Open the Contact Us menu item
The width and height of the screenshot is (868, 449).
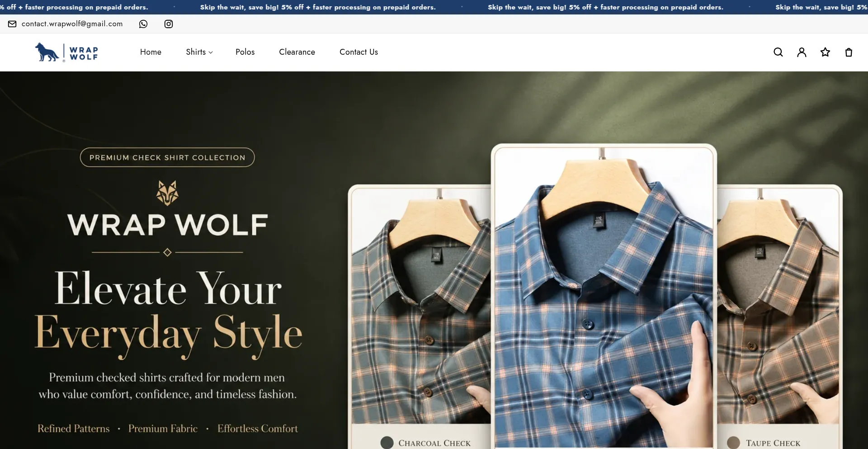point(359,52)
